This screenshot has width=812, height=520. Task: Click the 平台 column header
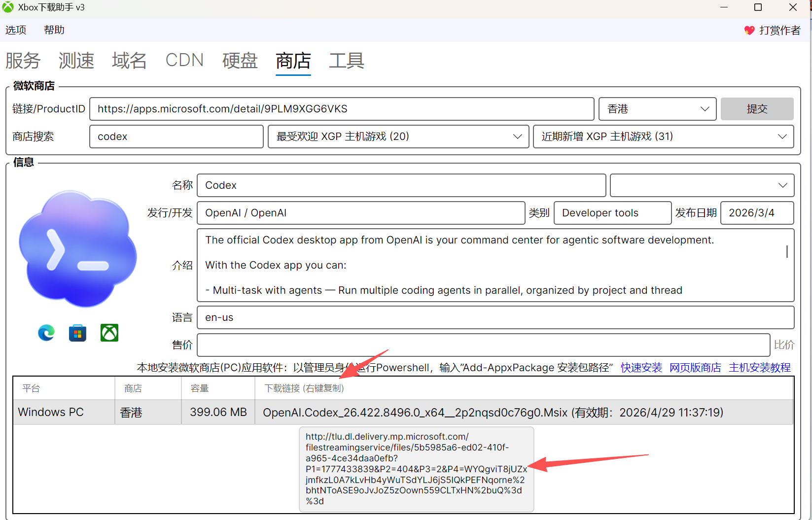[64, 388]
